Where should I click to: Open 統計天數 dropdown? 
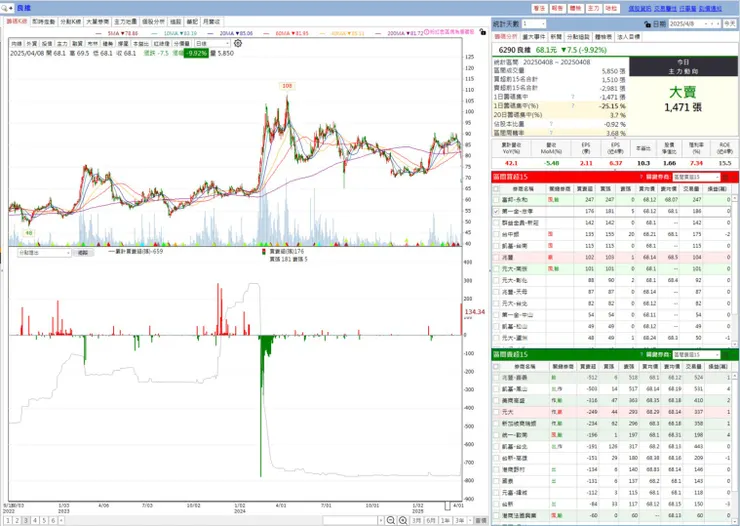(534, 24)
